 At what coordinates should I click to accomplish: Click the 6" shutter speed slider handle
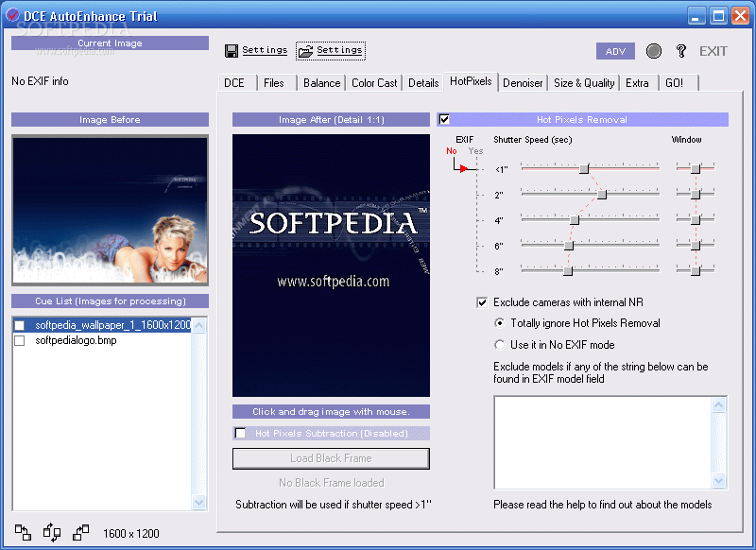click(569, 246)
